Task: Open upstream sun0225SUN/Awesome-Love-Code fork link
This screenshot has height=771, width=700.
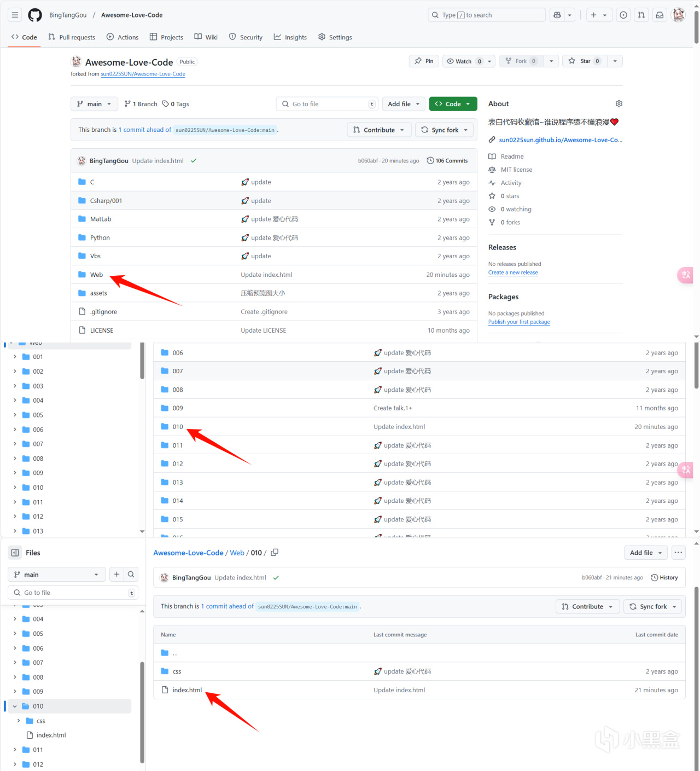Action: (x=143, y=74)
